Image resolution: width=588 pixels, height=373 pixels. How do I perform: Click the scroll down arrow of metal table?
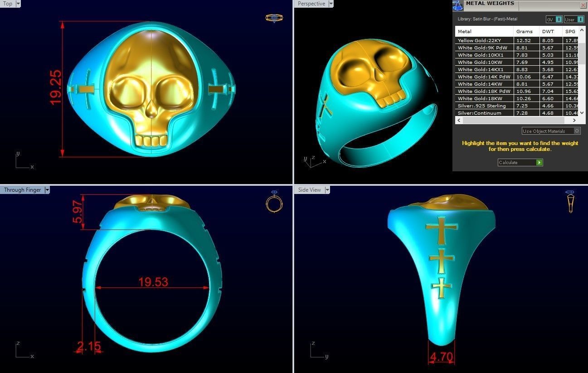click(x=582, y=114)
